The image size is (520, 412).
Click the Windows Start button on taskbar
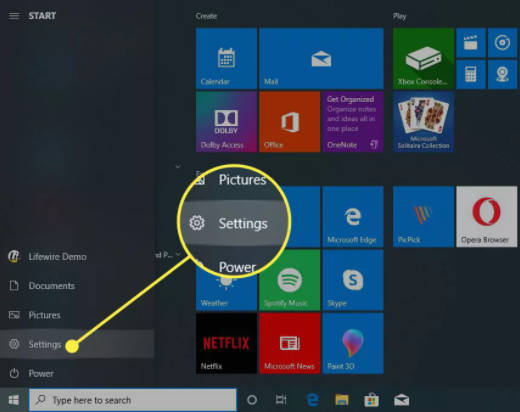click(x=14, y=400)
